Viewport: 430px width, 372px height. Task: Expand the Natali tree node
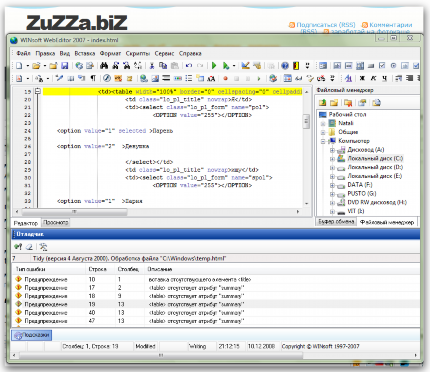(323, 124)
